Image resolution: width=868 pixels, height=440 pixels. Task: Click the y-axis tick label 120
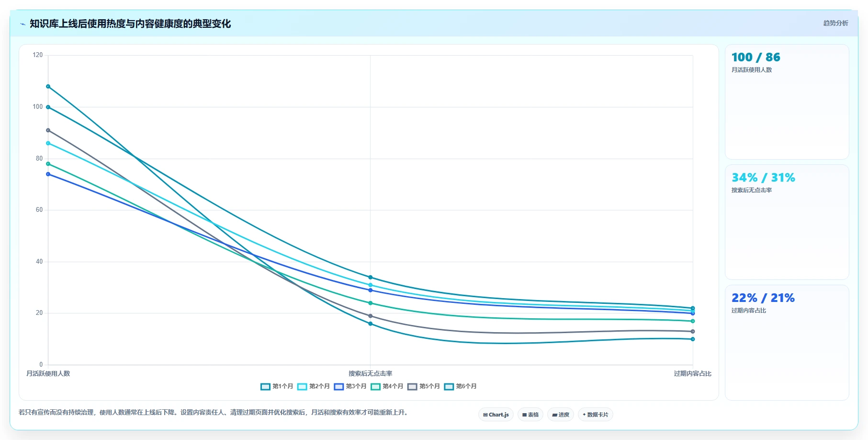(38, 55)
